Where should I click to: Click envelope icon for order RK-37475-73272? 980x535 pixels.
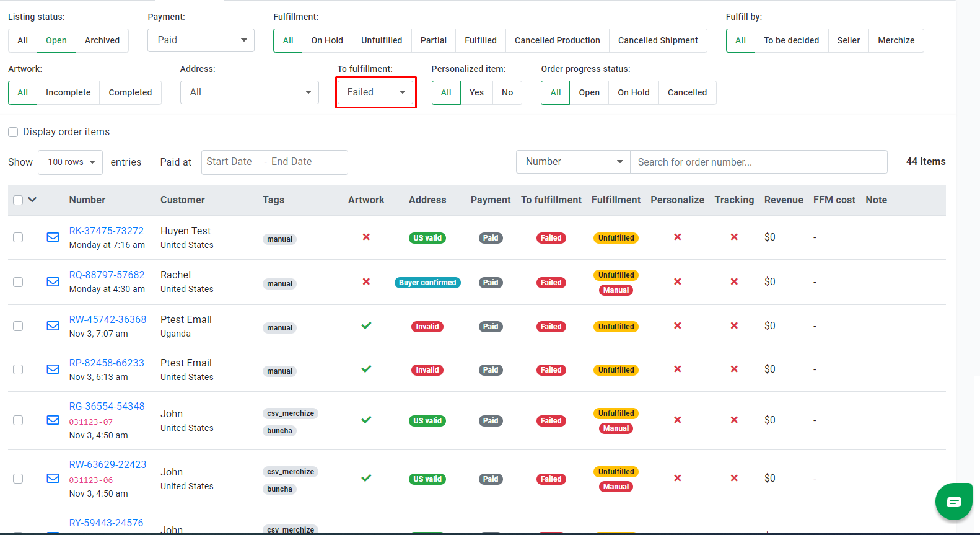pos(53,237)
